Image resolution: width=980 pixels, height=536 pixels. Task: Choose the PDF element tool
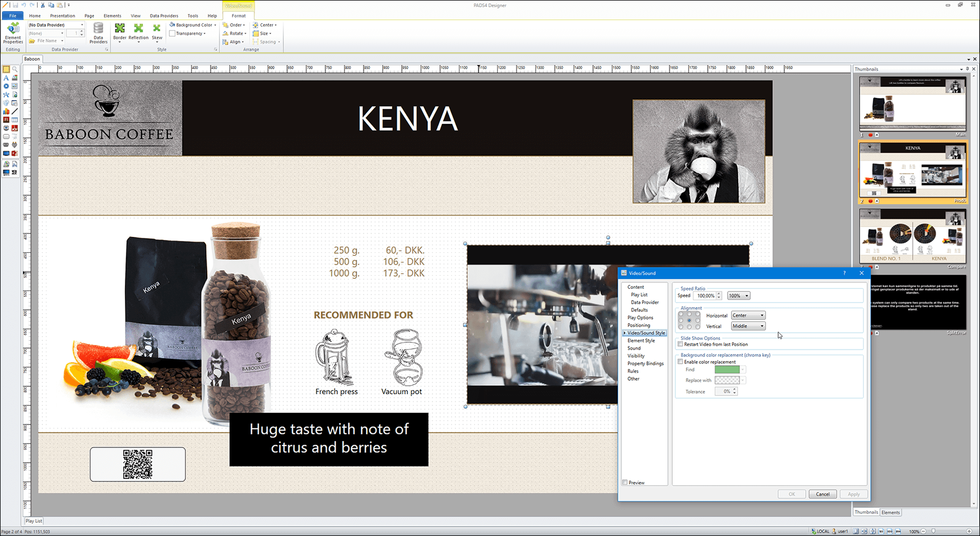click(x=15, y=128)
